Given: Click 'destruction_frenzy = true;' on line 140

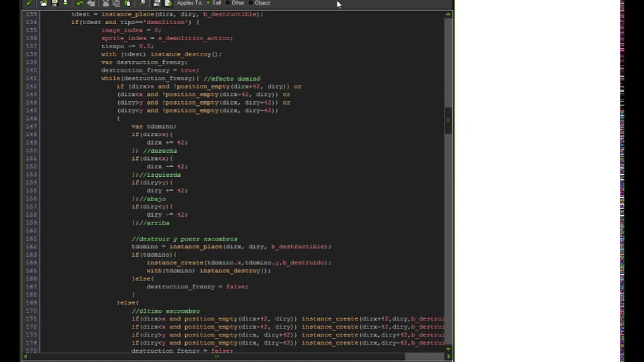Looking at the screenshot, I should [x=150, y=70].
